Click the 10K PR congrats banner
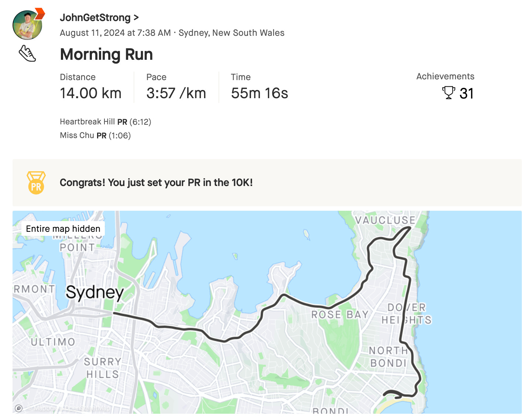This screenshot has width=527, height=420. (x=156, y=182)
